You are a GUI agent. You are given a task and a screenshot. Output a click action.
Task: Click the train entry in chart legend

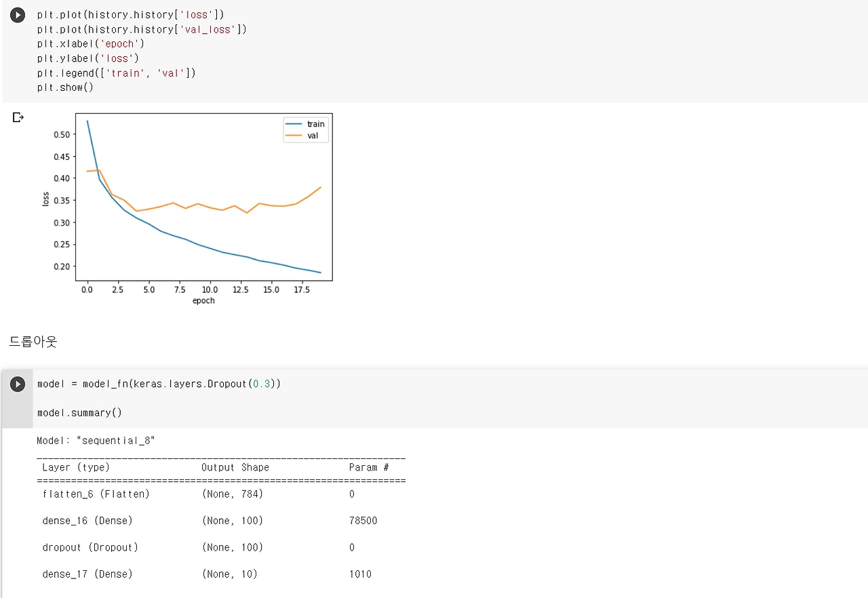click(x=306, y=124)
